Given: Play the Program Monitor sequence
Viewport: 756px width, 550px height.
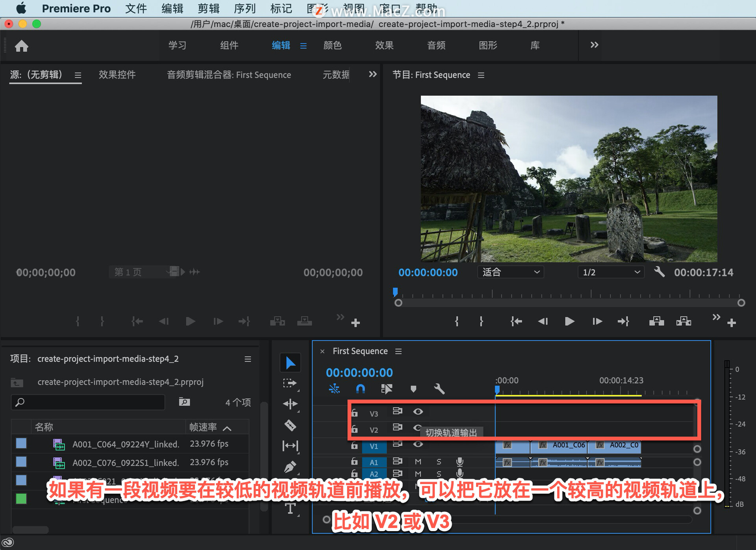Looking at the screenshot, I should pyautogui.click(x=569, y=321).
